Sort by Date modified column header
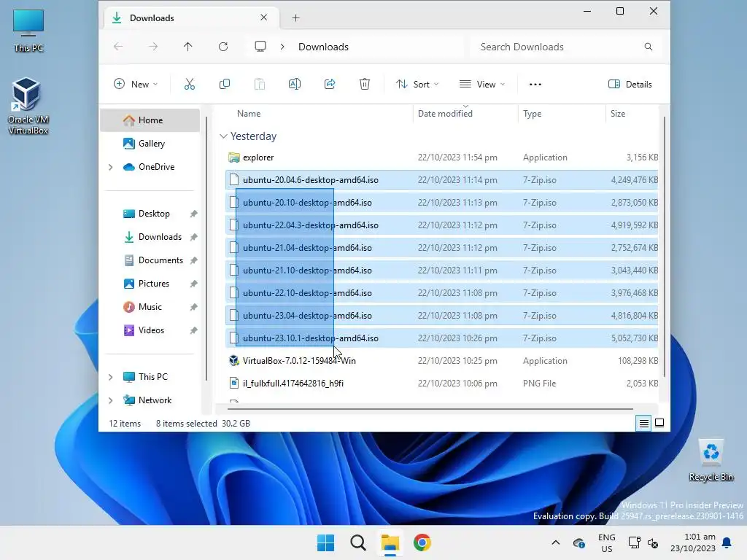 point(465,114)
